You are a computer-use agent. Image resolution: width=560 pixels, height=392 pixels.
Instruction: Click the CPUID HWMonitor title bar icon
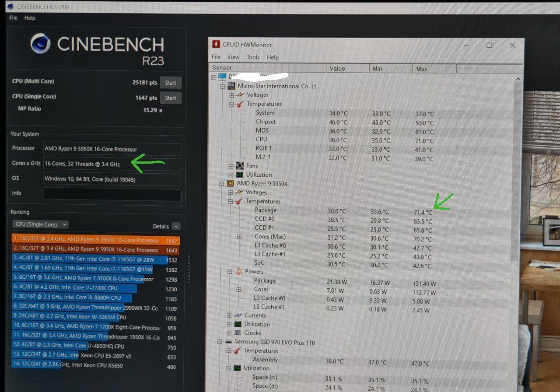[x=216, y=44]
